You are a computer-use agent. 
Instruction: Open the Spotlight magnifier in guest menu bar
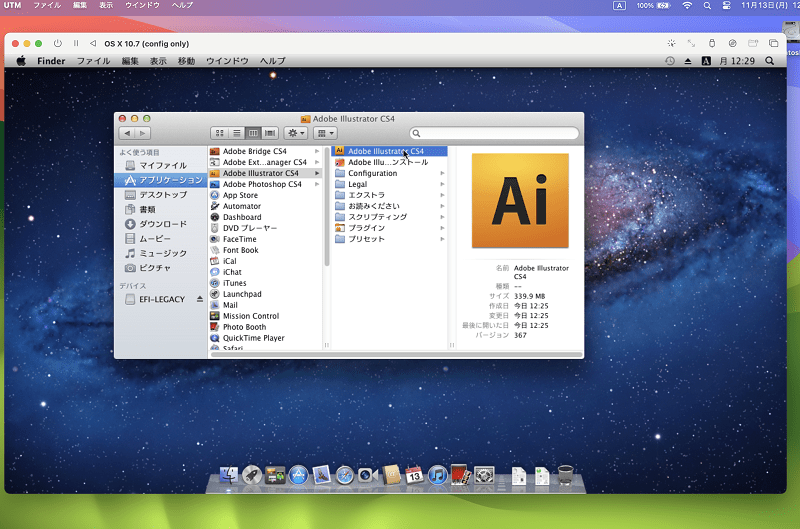[x=769, y=61]
